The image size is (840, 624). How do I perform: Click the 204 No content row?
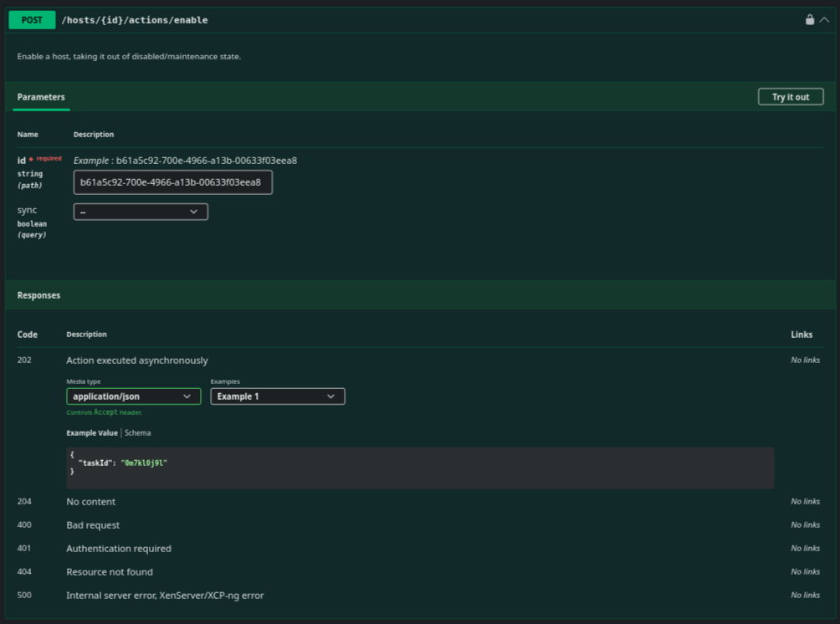pyautogui.click(x=91, y=502)
